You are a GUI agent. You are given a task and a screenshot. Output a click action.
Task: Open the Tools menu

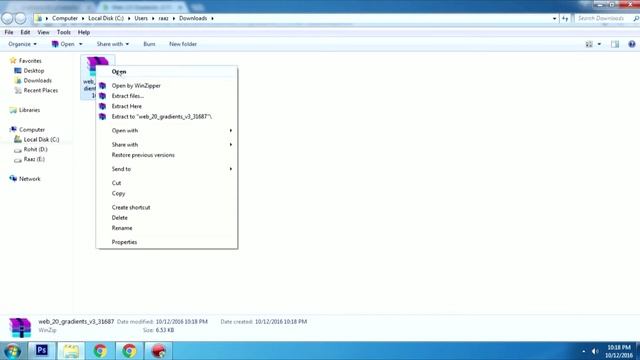click(x=64, y=32)
